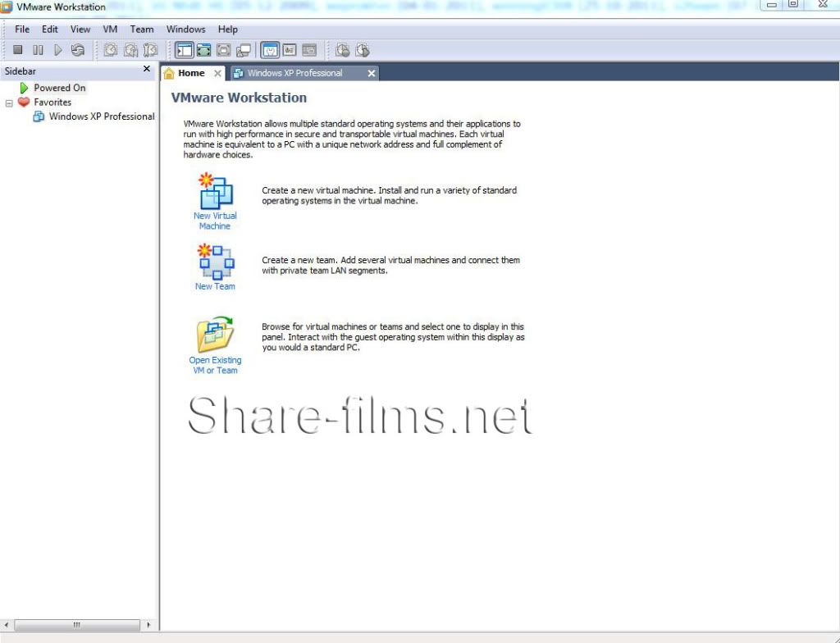Image resolution: width=840 pixels, height=643 pixels.
Task: Open the View menu
Action: [x=80, y=29]
